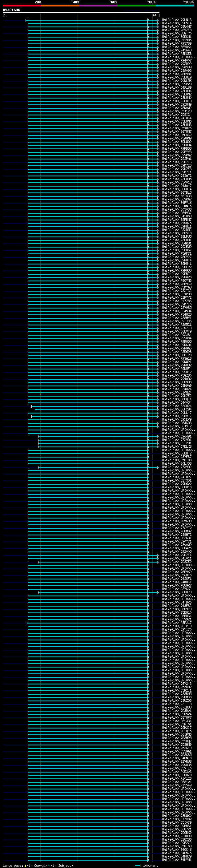Image resolution: width=197 pixels, height=868 pixels.
Task: Click UniRef100_P94007 label
Action: [x=176, y=61]
